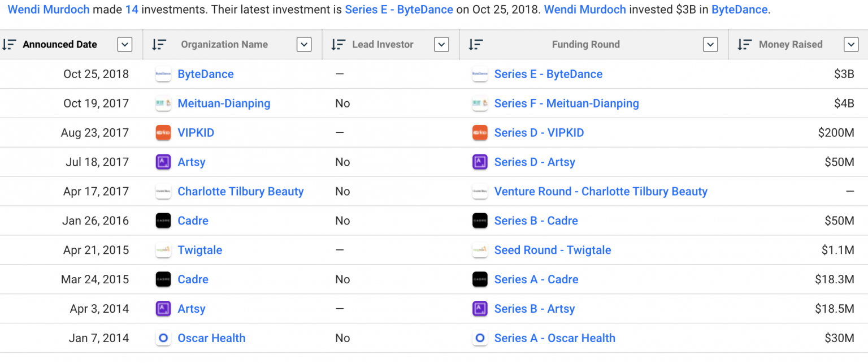Viewport: 868px width, 363px height.
Task: Click the Oscar Health logo in Organization column
Action: pos(163,338)
